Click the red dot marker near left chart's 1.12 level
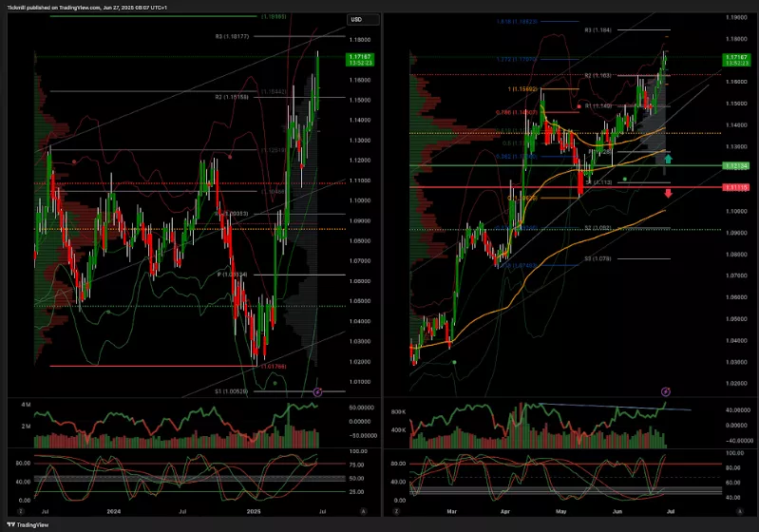 [75, 161]
